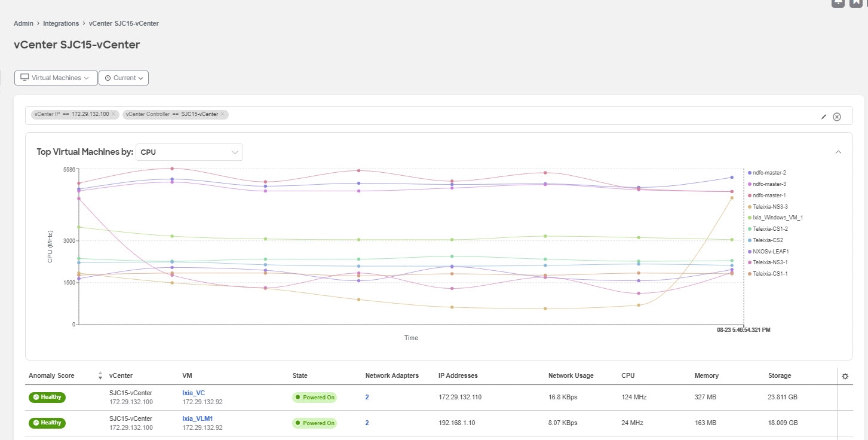Toggle Ixia_Windows_VM_1 legend series
The width and height of the screenshot is (868, 440).
pyautogui.click(x=775, y=218)
